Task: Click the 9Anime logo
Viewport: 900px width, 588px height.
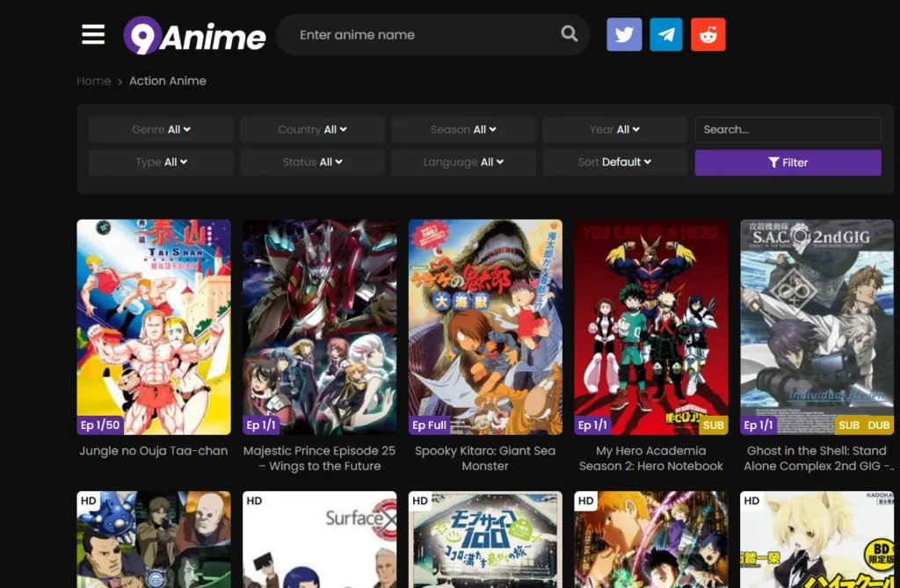Action: [194, 36]
